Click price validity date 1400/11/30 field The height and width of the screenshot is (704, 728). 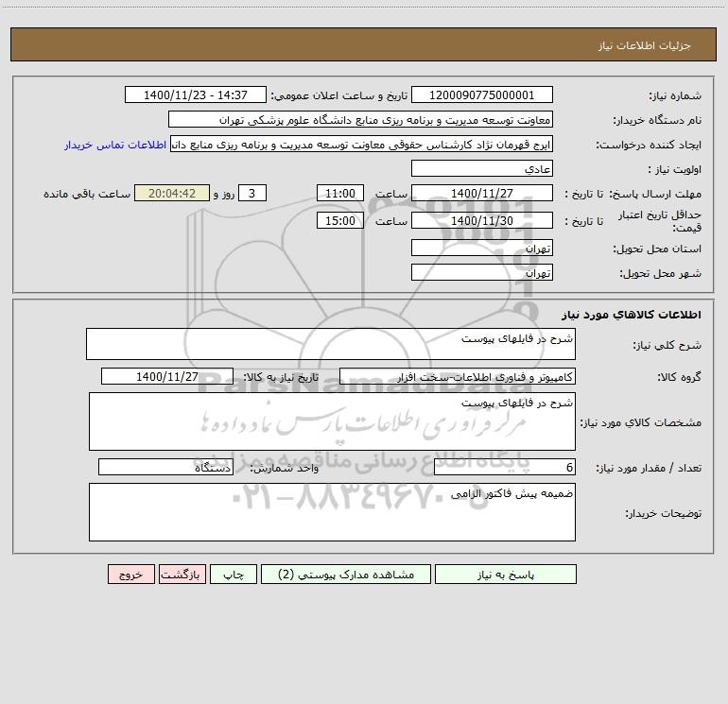point(482,220)
